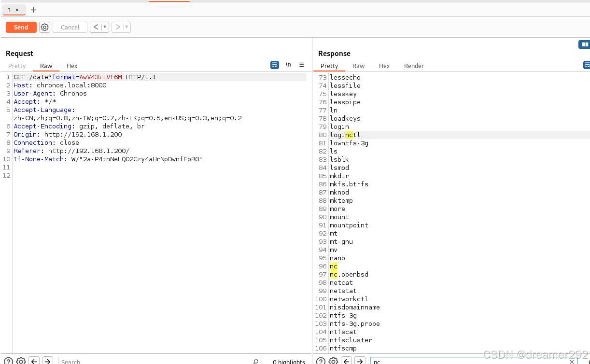The image size is (590, 364).
Task: Toggle side-by-side layout icon above Response
Action: click(x=584, y=44)
